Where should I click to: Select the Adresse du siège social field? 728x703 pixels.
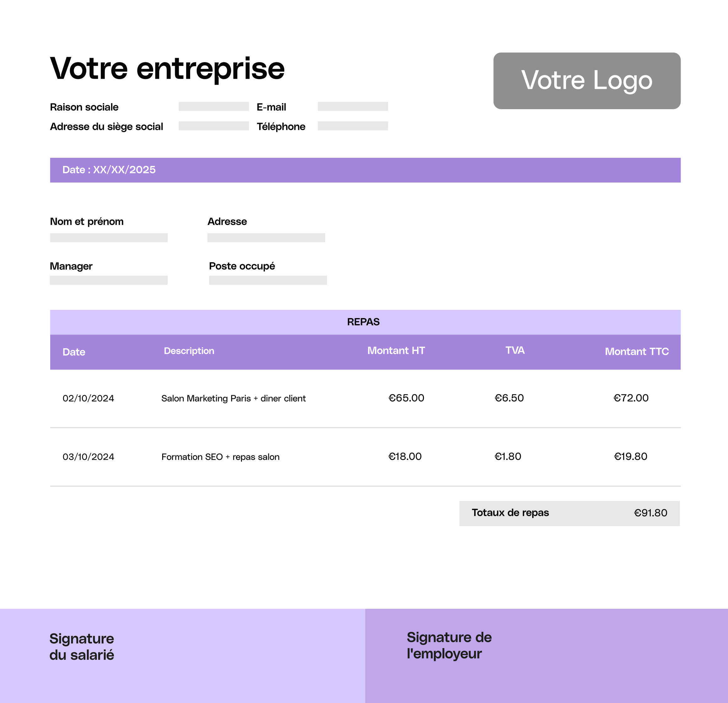214,126
